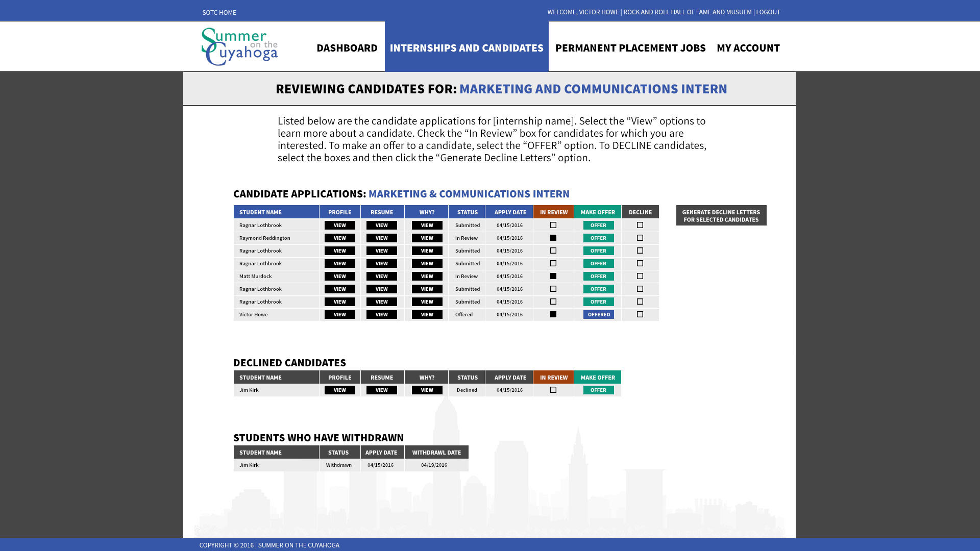View Raymond Reddington's resume
The height and width of the screenshot is (551, 980).
382,238
